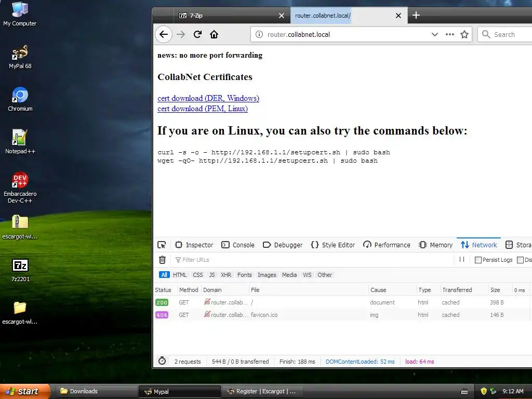
Task: Pick an element with the DevTools picker
Action: [162, 245]
